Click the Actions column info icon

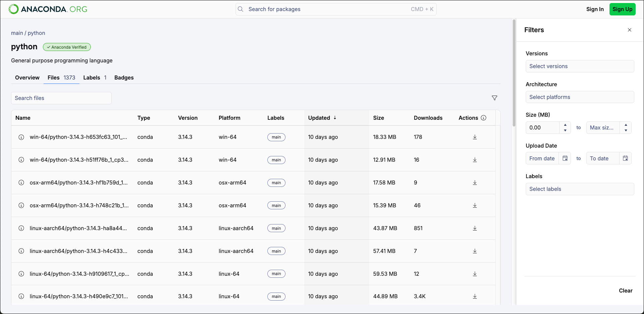484,118
